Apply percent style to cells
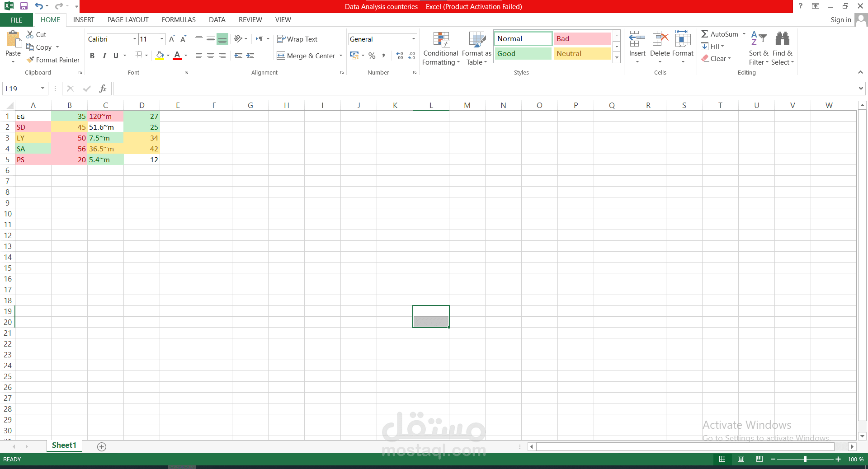This screenshot has width=868, height=469. click(372, 56)
